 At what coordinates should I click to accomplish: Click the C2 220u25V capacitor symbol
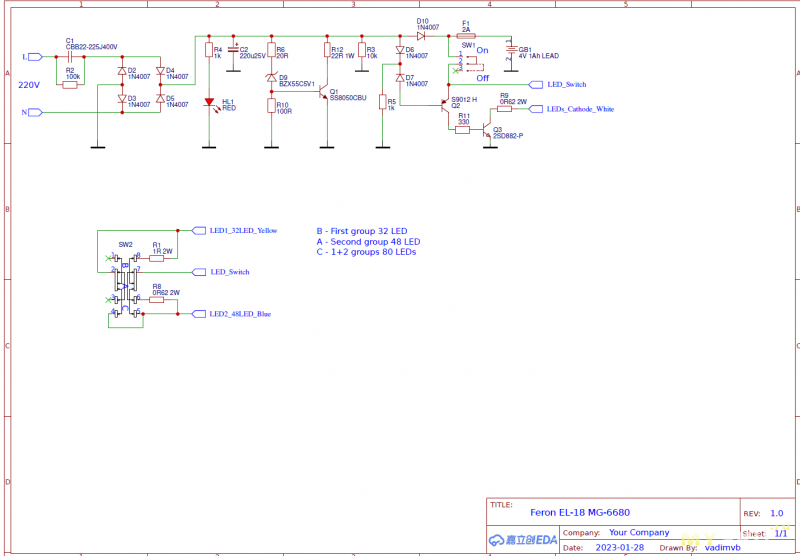click(234, 49)
